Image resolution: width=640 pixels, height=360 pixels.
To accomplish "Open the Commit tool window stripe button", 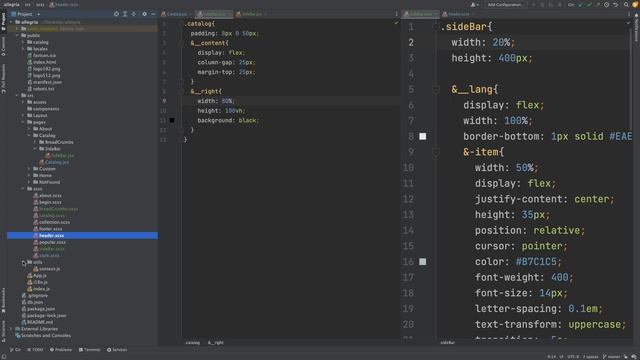I will [3, 46].
